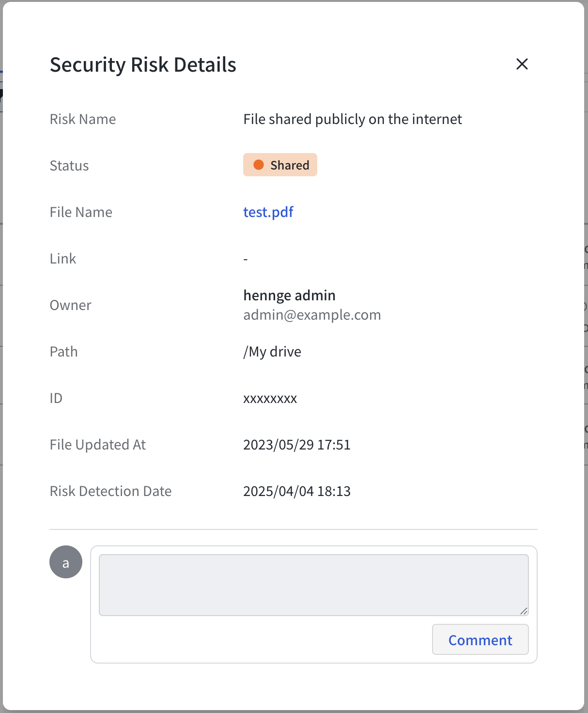Click the orange Shared status badge
This screenshot has width=588, height=713.
coord(280,165)
